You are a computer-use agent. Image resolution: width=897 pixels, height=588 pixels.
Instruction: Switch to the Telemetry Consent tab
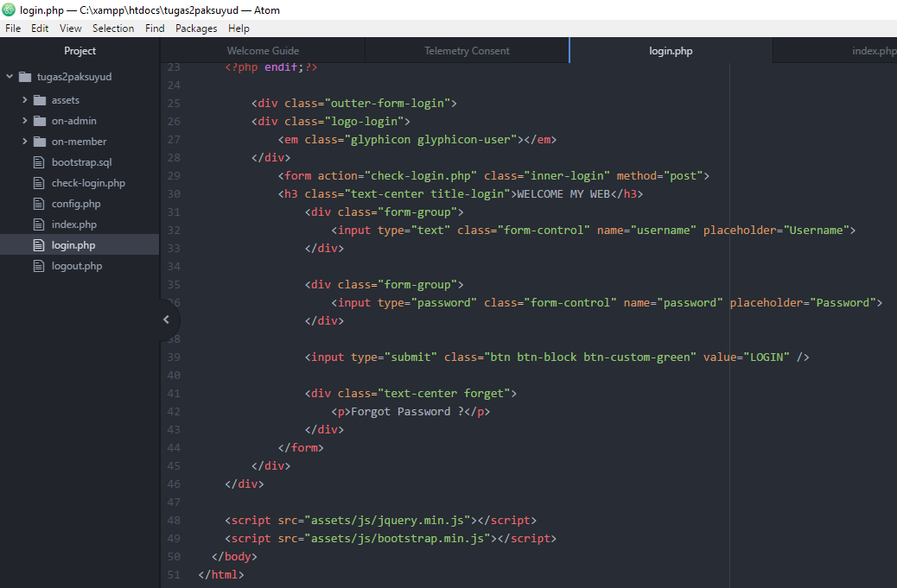pos(467,51)
